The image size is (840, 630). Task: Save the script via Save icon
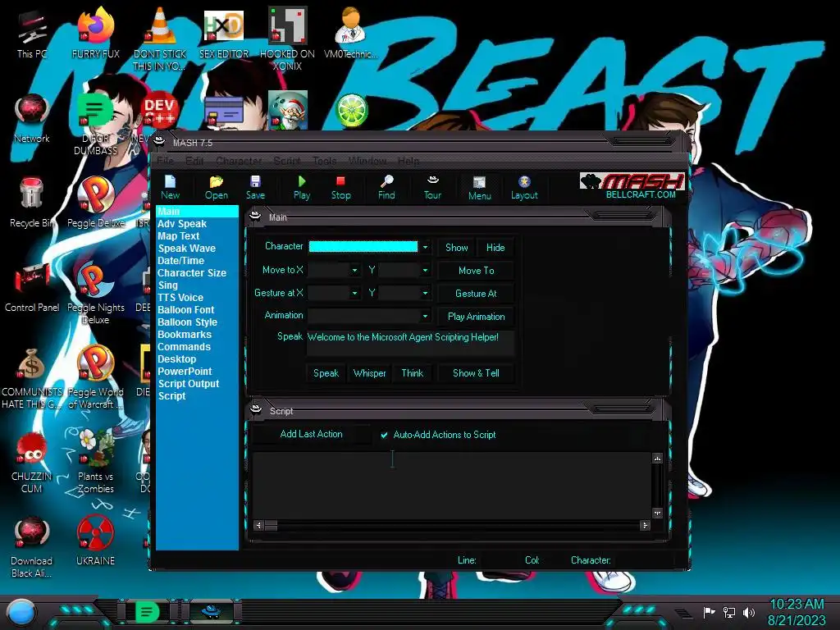255,188
